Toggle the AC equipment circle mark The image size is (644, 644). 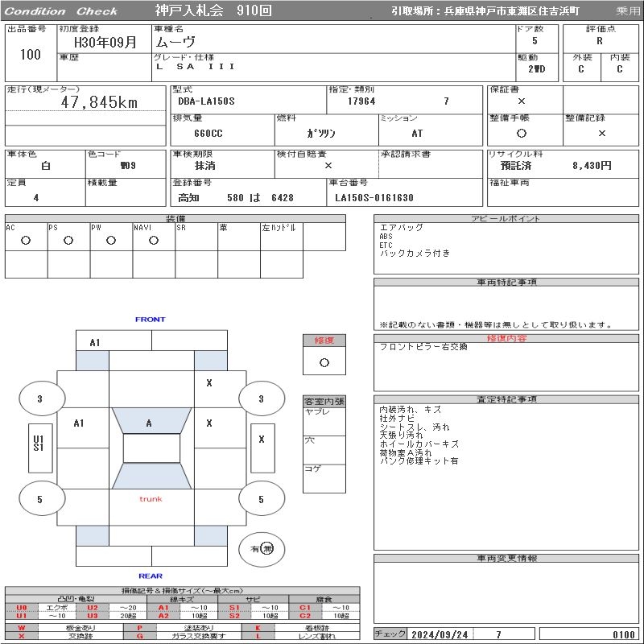(x=26, y=241)
